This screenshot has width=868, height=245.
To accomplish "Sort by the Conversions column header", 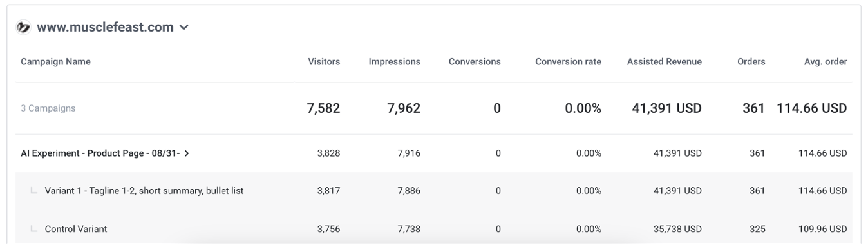I will click(475, 62).
